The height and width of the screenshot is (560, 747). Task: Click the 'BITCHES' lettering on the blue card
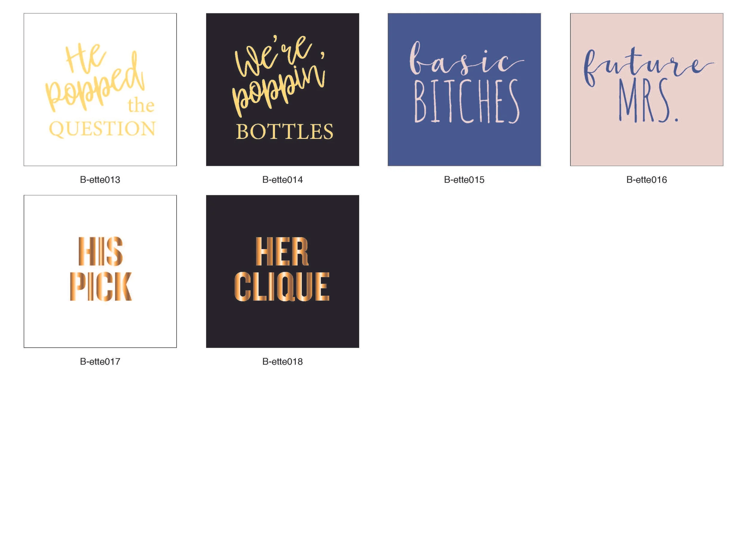pyautogui.click(x=466, y=101)
